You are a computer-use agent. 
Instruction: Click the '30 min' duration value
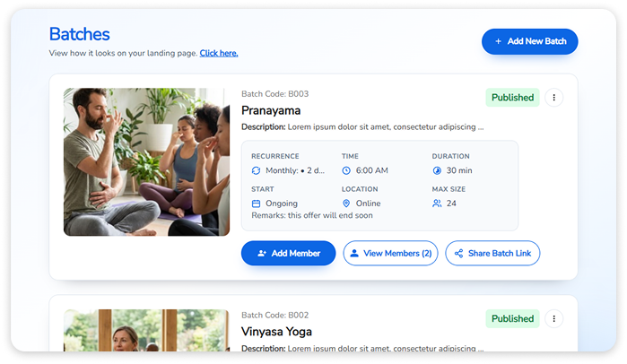(x=459, y=170)
